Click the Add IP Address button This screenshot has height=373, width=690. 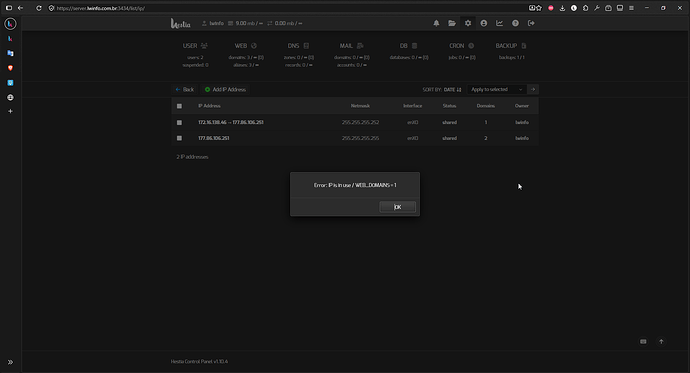click(225, 89)
